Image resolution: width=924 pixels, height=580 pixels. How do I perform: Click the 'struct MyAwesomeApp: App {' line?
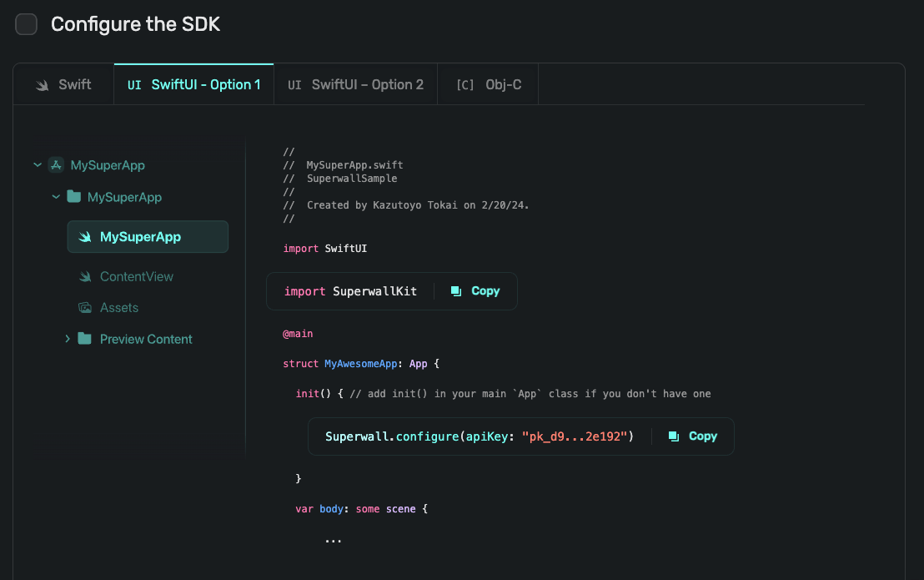361,364
